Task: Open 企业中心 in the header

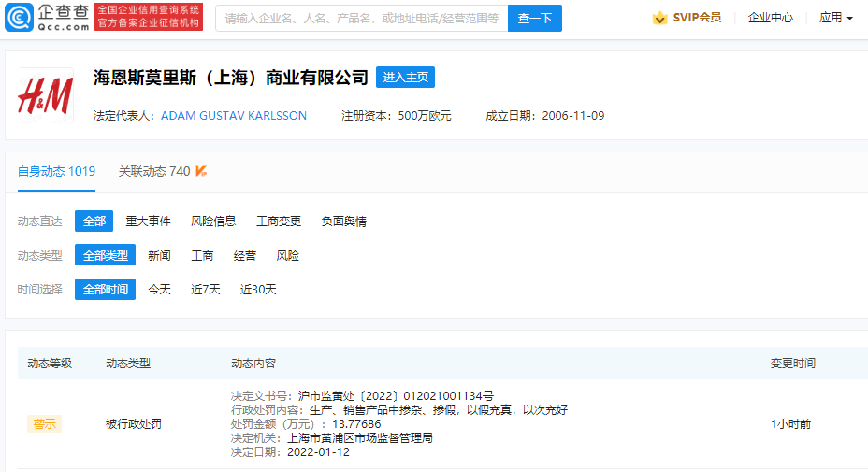Action: click(770, 18)
